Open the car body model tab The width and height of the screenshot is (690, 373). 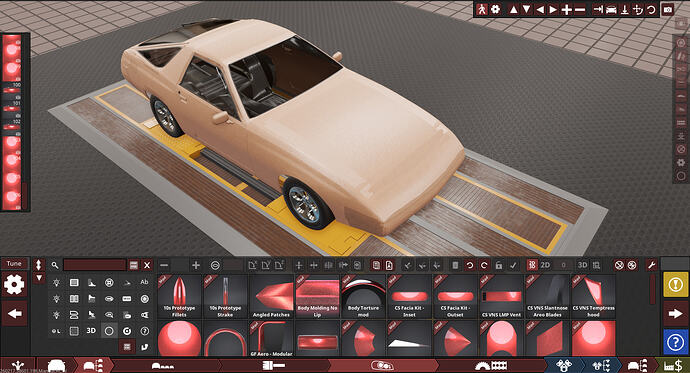tap(56, 366)
